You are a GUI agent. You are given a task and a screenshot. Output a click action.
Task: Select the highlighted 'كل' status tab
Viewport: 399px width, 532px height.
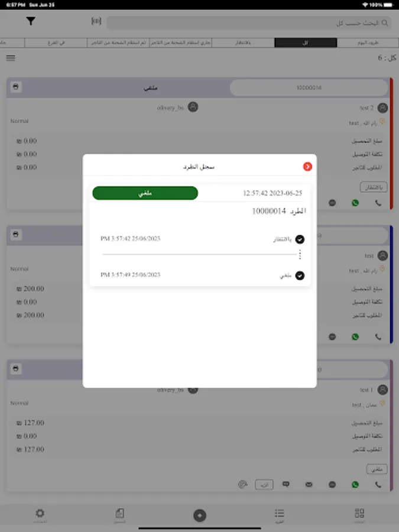tap(306, 43)
